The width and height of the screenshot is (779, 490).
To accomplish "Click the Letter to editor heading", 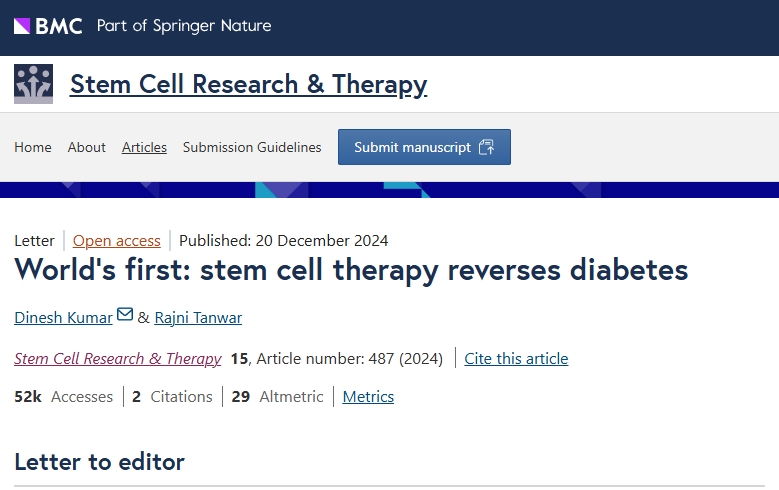I will click(99, 461).
